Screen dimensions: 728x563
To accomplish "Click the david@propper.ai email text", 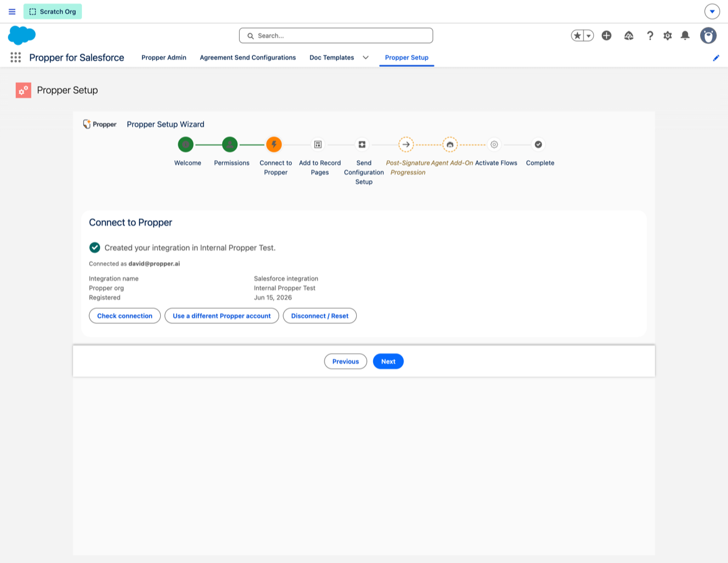I will (154, 264).
